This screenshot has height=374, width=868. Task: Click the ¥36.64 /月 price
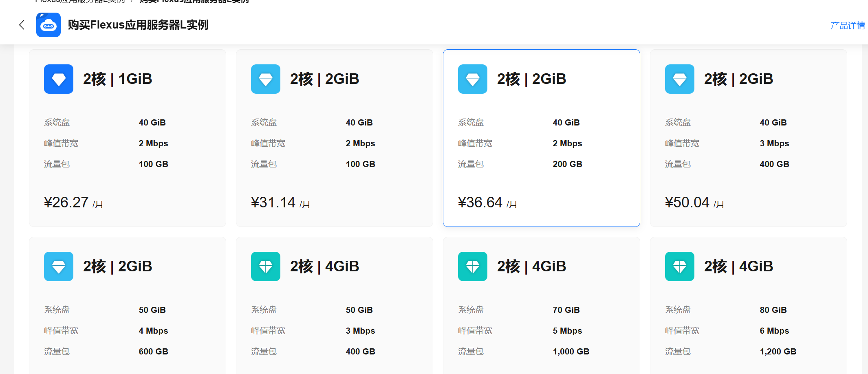coord(487,202)
